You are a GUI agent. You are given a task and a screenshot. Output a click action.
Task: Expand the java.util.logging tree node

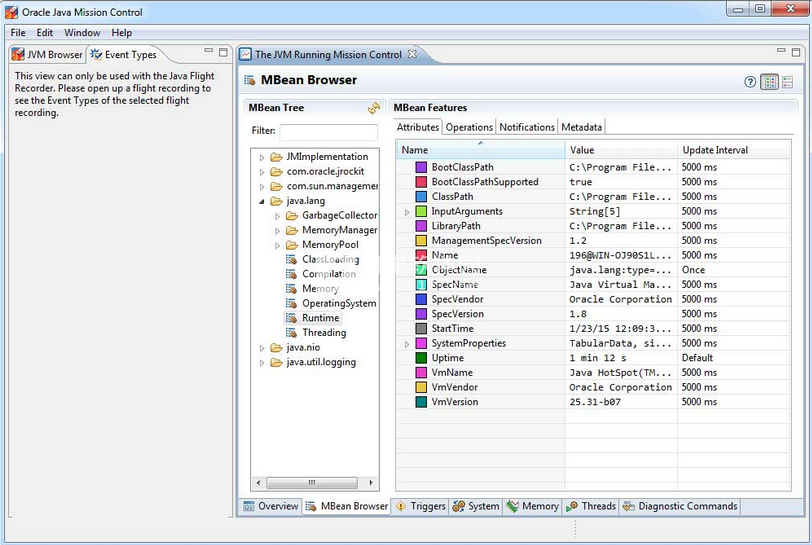pos(262,363)
